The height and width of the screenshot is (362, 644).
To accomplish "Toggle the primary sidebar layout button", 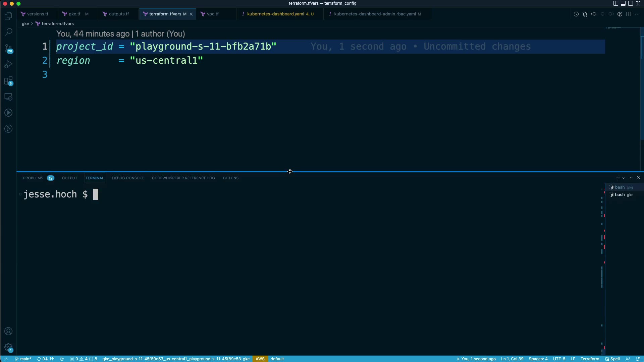I will coord(616,3).
